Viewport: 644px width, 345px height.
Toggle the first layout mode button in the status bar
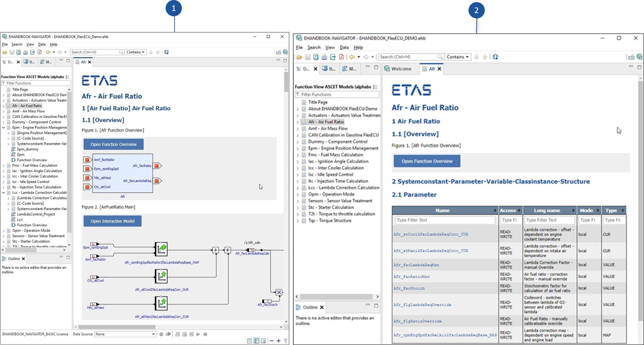click(249, 341)
